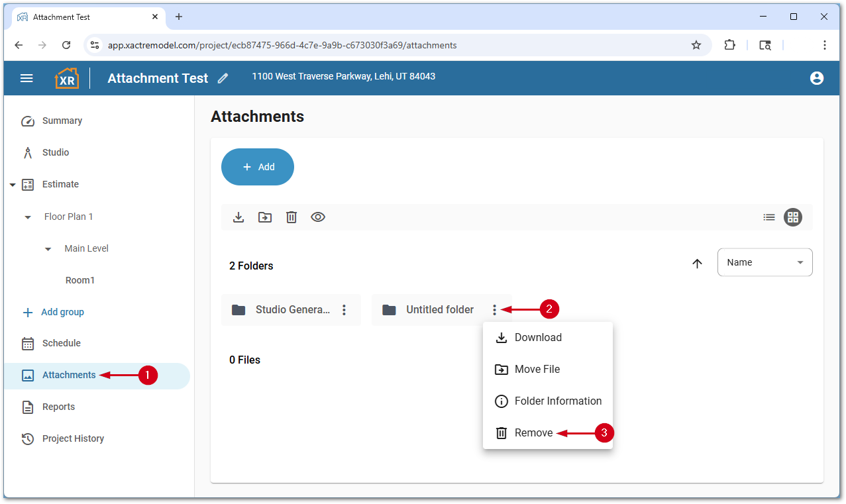Choose Remove from the folder context menu

[x=533, y=433]
